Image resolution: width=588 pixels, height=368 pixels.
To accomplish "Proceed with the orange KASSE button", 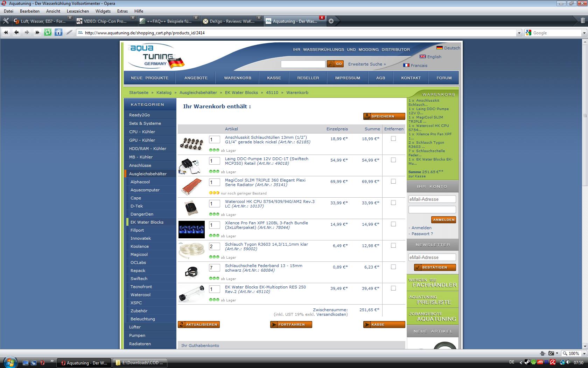I will [384, 325].
